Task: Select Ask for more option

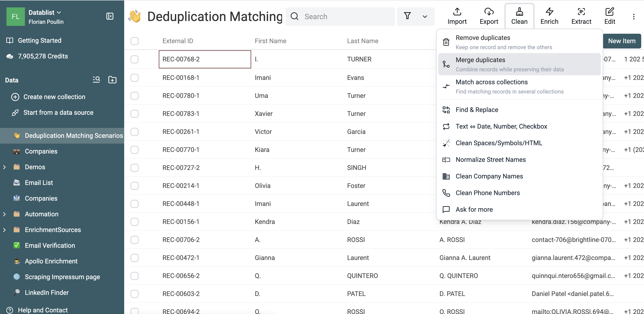Action: point(519,209)
